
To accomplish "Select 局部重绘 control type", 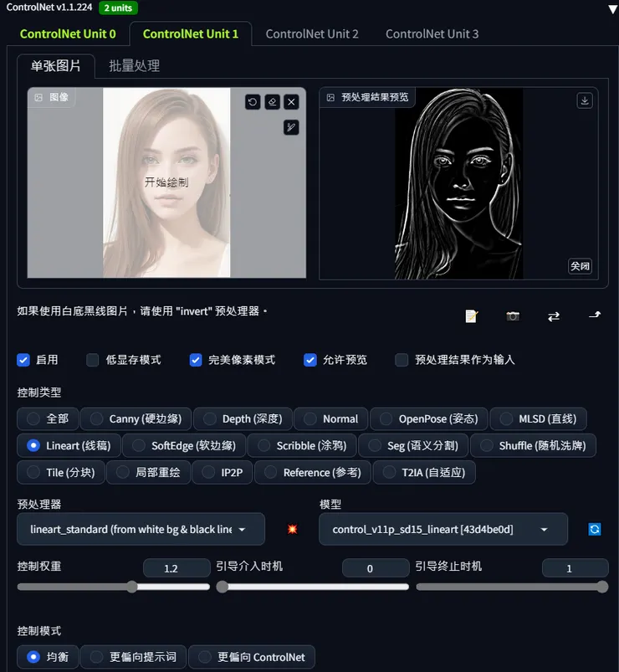I will [x=149, y=472].
